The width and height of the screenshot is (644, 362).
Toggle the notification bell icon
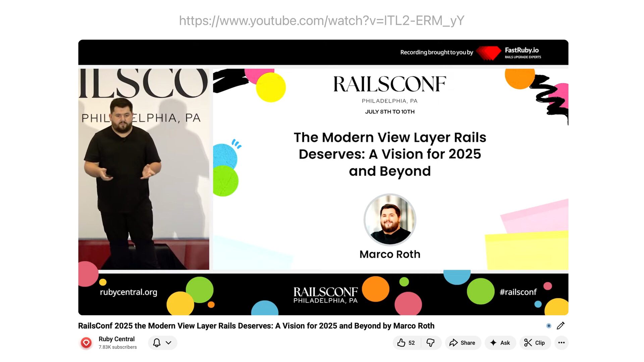157,343
